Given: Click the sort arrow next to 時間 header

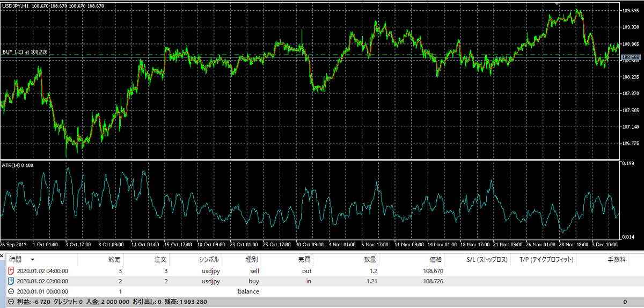Looking at the screenshot, I should 32,260.
